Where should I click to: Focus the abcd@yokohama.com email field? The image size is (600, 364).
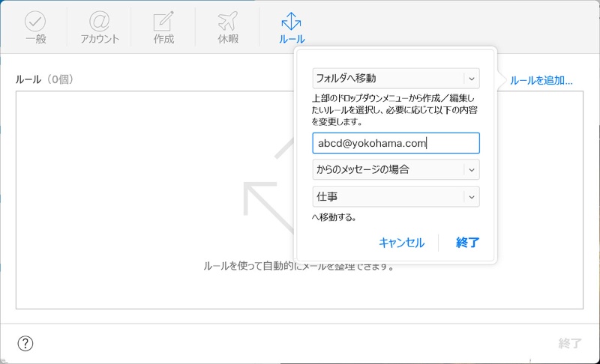[x=395, y=143]
